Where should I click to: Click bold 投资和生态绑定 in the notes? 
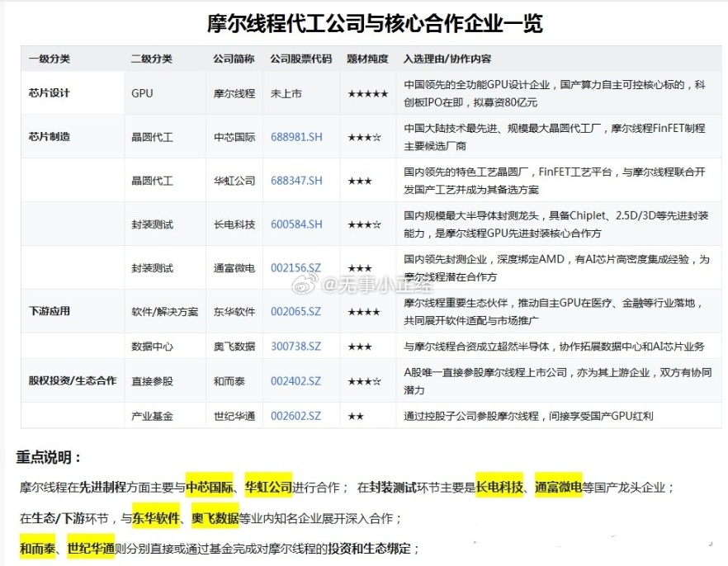369,549
